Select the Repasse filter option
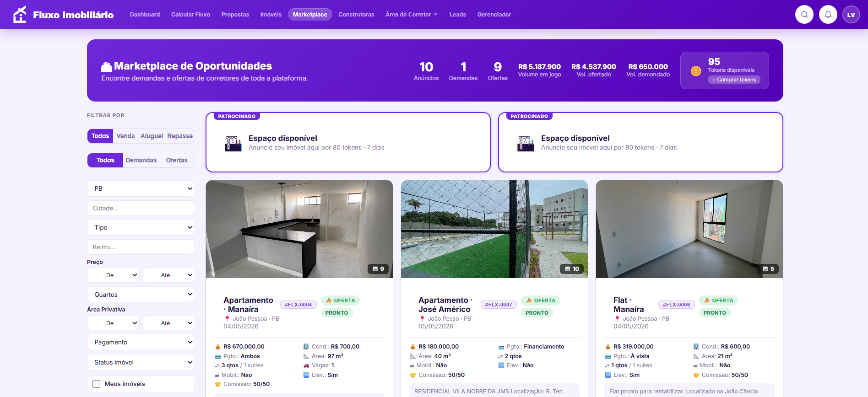This screenshot has width=868, height=397. coord(180,136)
